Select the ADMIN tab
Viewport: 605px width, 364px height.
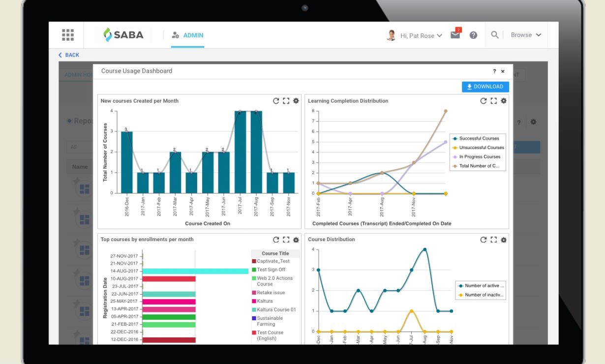pos(187,35)
